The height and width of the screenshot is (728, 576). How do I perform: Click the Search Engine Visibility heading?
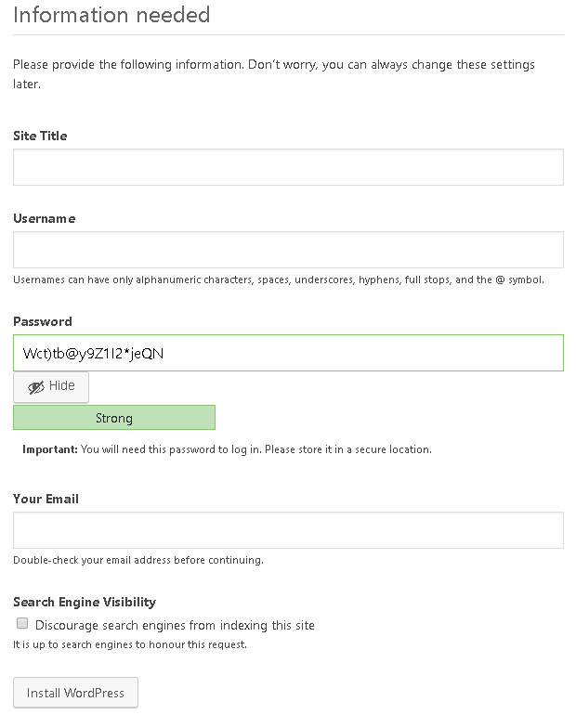84,602
